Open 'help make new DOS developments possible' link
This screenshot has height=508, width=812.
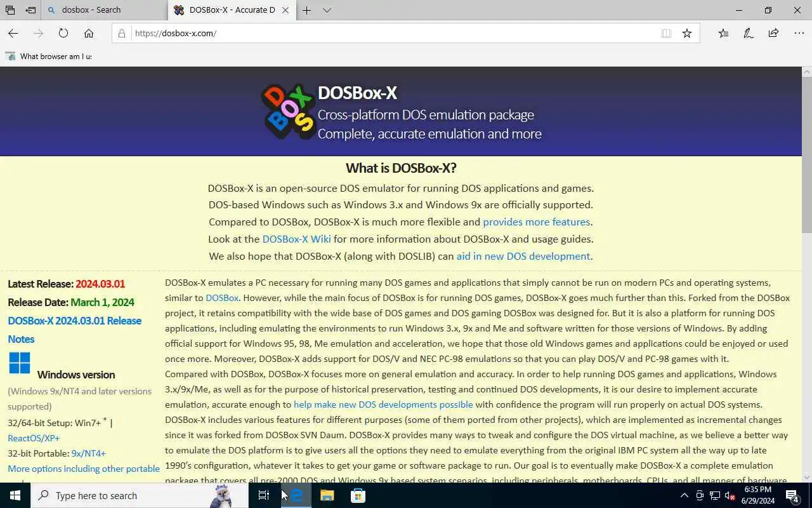pyautogui.click(x=383, y=404)
